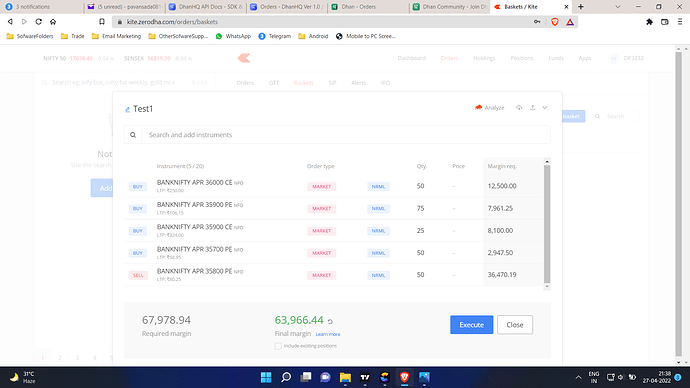Click the instruments list vertical scrollbar
Viewport: 690px width, 388px height.
coord(547,224)
